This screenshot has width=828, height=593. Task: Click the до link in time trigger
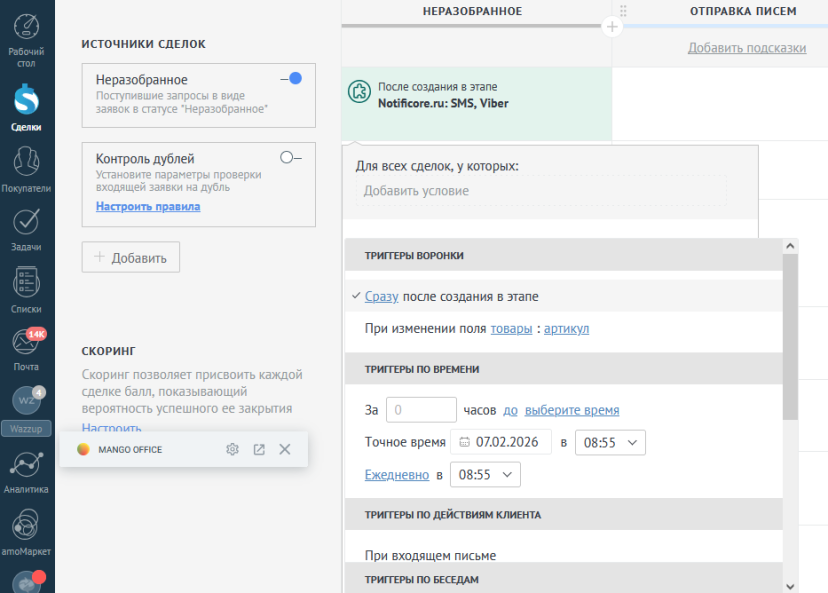pos(510,410)
